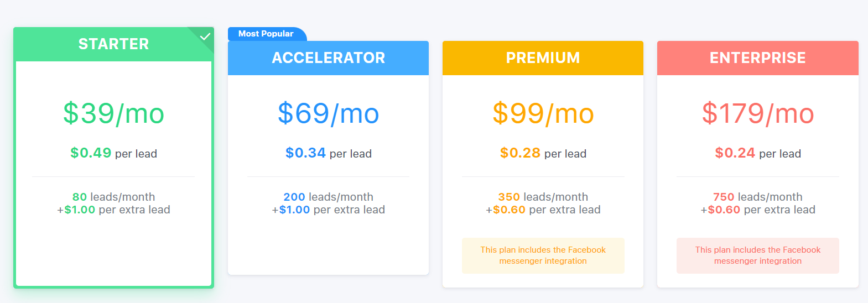Click 80 leads/month in the Starter card

click(x=113, y=197)
